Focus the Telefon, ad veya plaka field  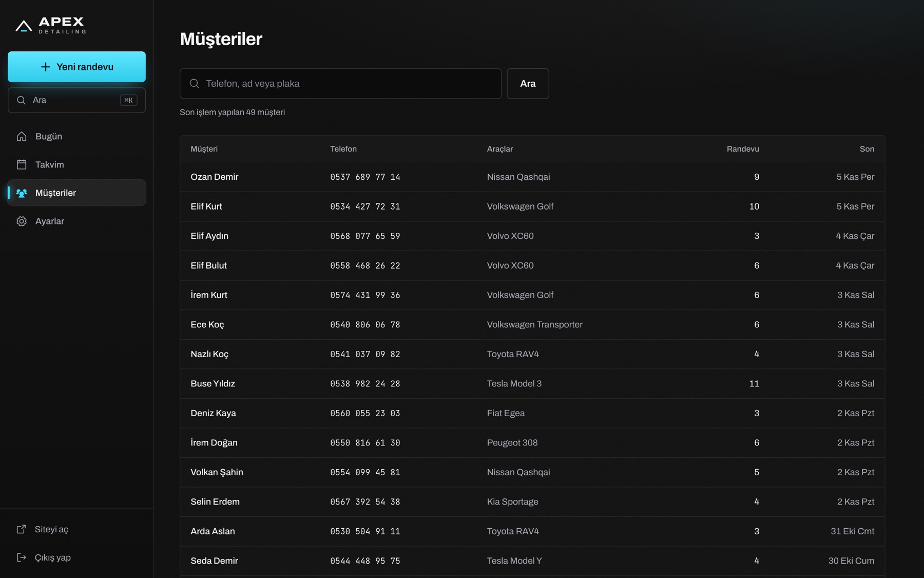coord(340,83)
